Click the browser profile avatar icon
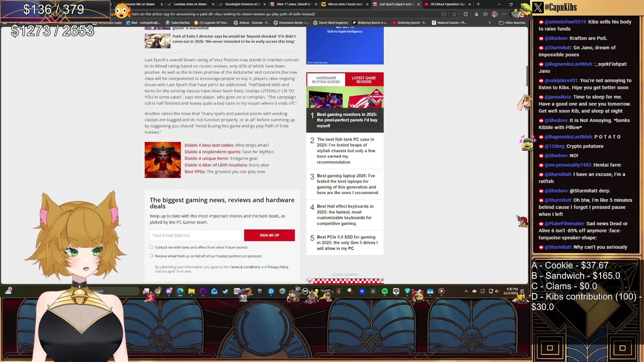The image size is (644, 362). (495, 14)
